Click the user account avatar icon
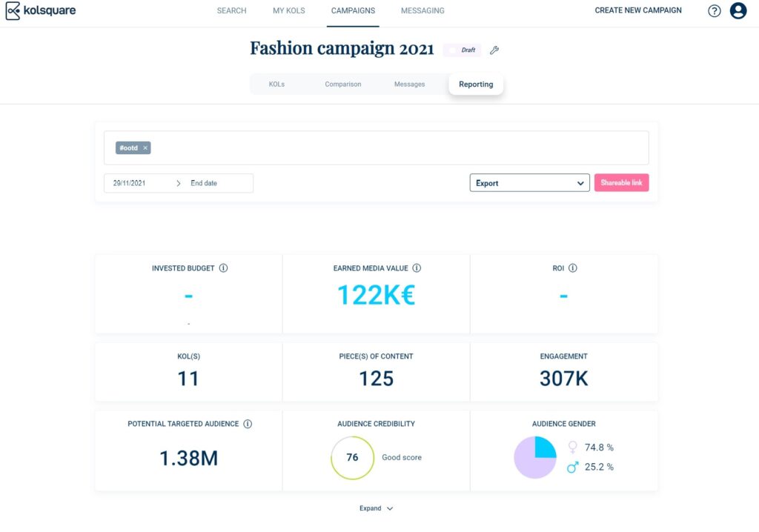The image size is (759, 532). pyautogui.click(x=738, y=10)
